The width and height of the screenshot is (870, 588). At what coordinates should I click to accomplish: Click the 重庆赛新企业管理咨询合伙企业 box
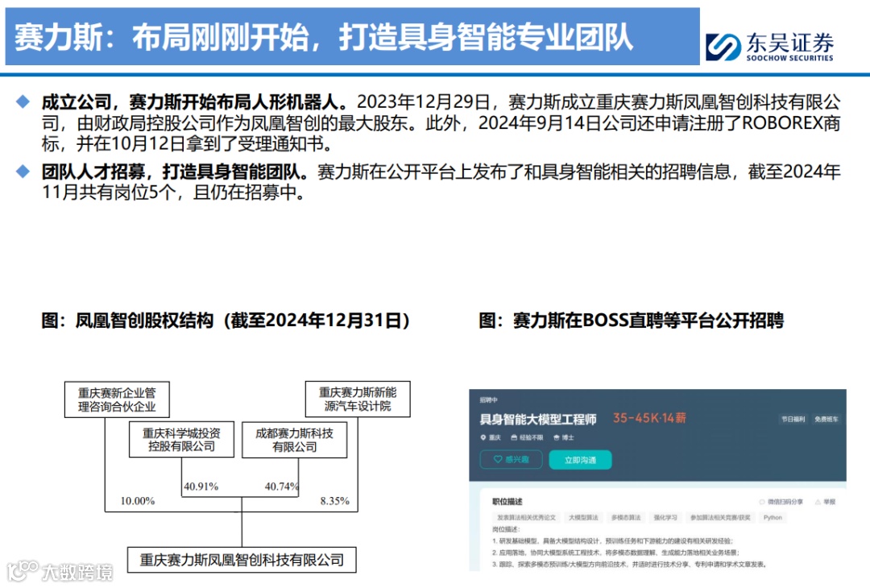[117, 400]
